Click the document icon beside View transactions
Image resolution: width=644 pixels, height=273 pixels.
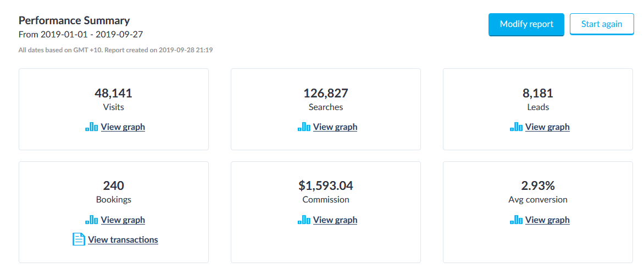79,239
